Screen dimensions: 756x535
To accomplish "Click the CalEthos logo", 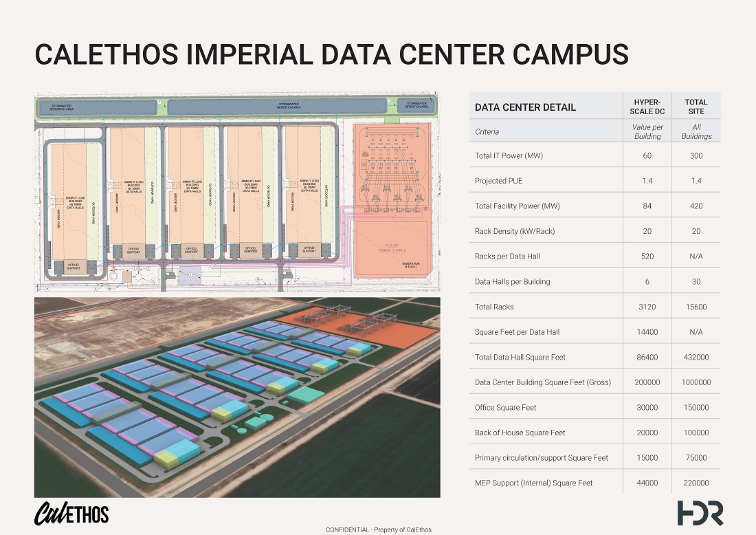I will coord(71,513).
